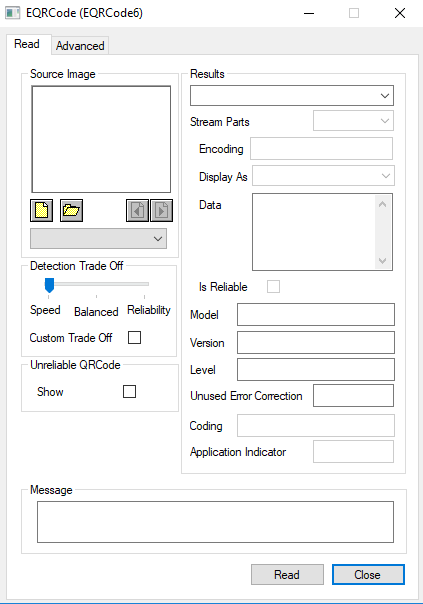The height and width of the screenshot is (604, 423).
Task: Check the Is Reliable checkbox
Action: coord(274,287)
